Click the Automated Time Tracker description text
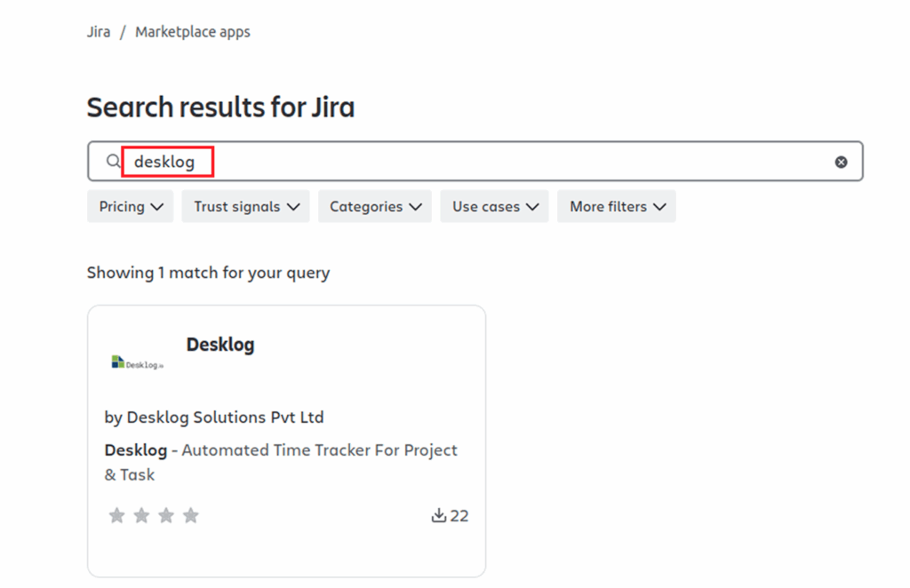This screenshot has width=910, height=588. click(318, 450)
